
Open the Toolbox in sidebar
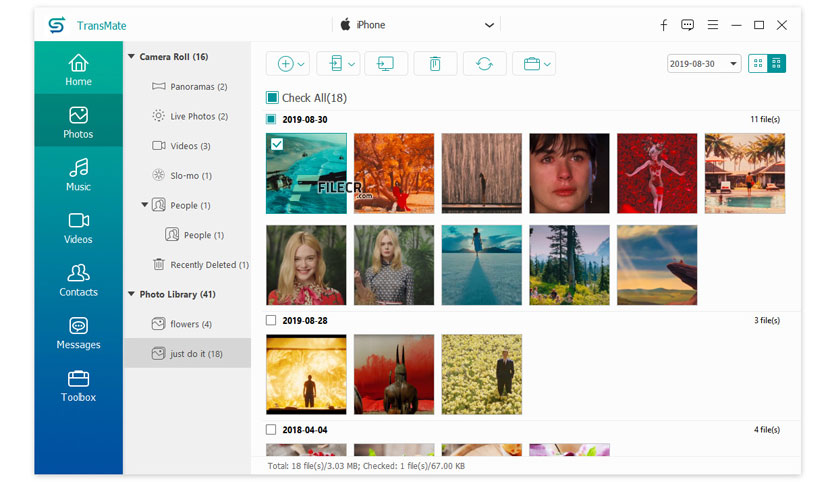click(78, 385)
